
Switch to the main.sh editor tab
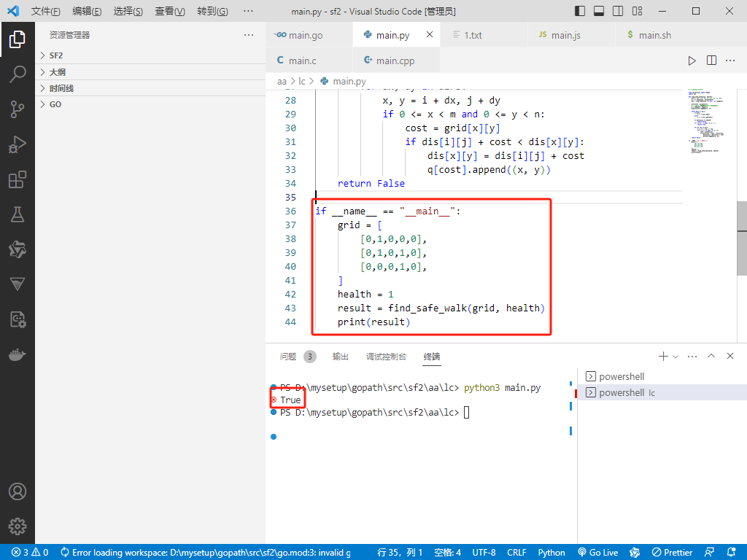[659, 35]
